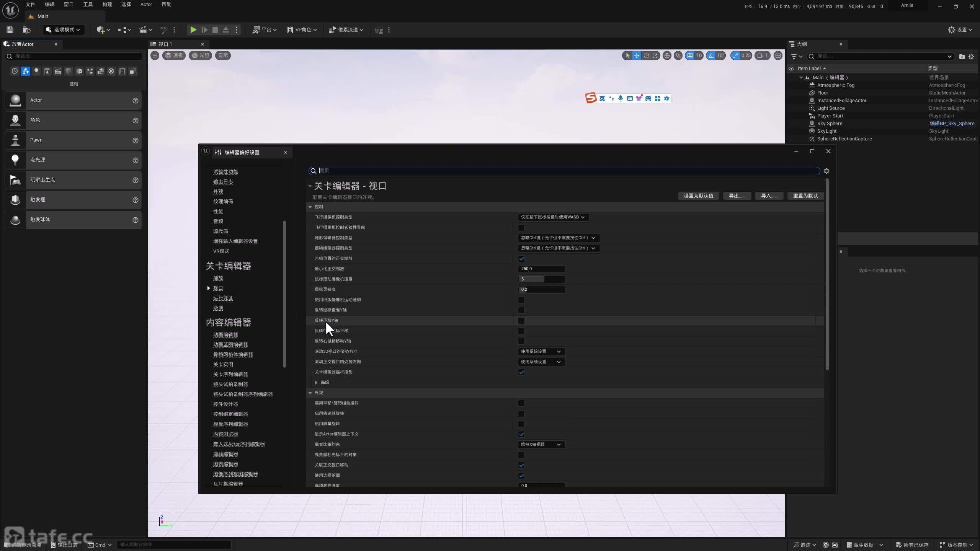
Task: Select the Lights category bulb icon
Action: pos(36,71)
